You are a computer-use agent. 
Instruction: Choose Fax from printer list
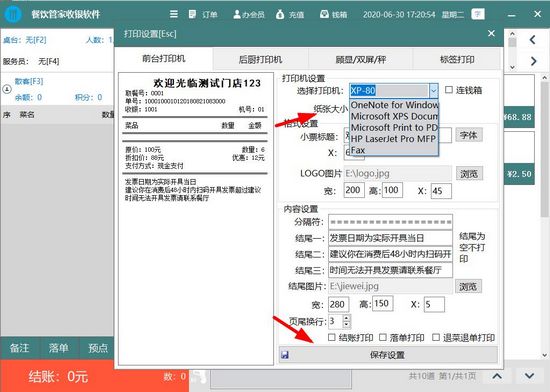[x=394, y=150]
